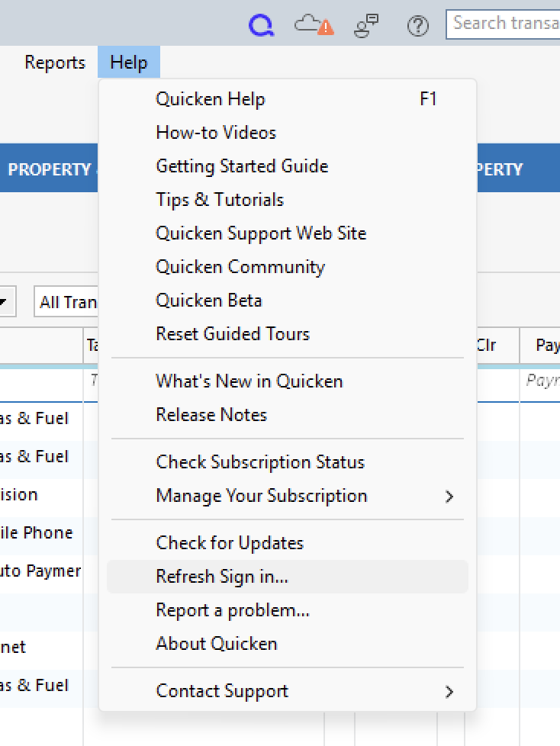This screenshot has height=746, width=560.
Task: Select Check Subscription Status
Action: tap(288, 462)
